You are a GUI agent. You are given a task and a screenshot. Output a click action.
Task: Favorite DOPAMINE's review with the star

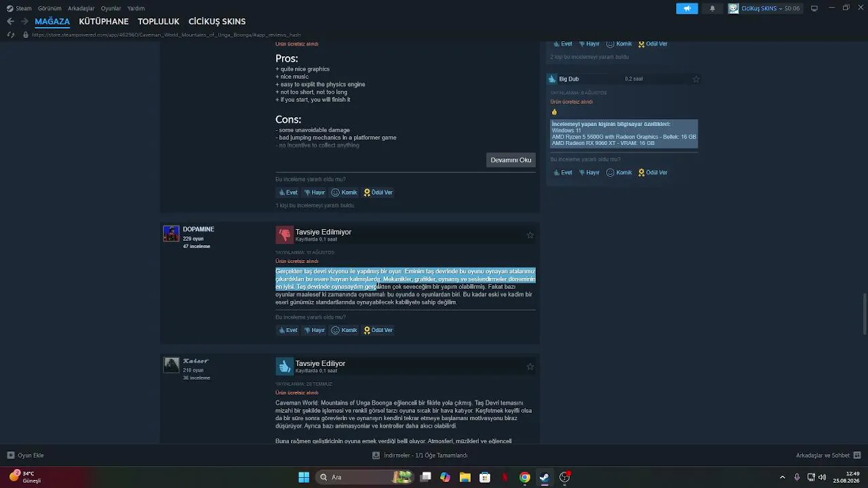[x=530, y=235]
